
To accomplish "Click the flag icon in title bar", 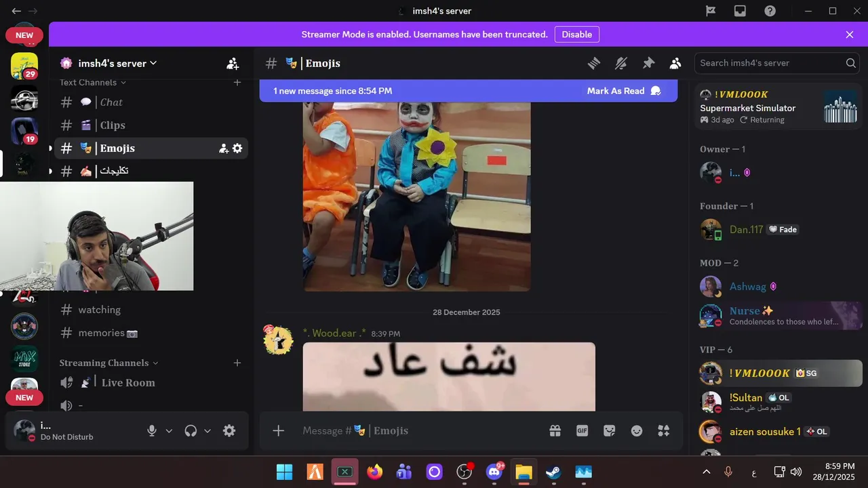I will pos(710,11).
